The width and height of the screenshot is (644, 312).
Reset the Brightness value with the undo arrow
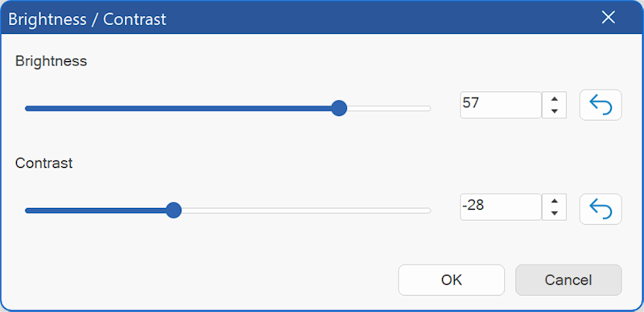pos(601,105)
